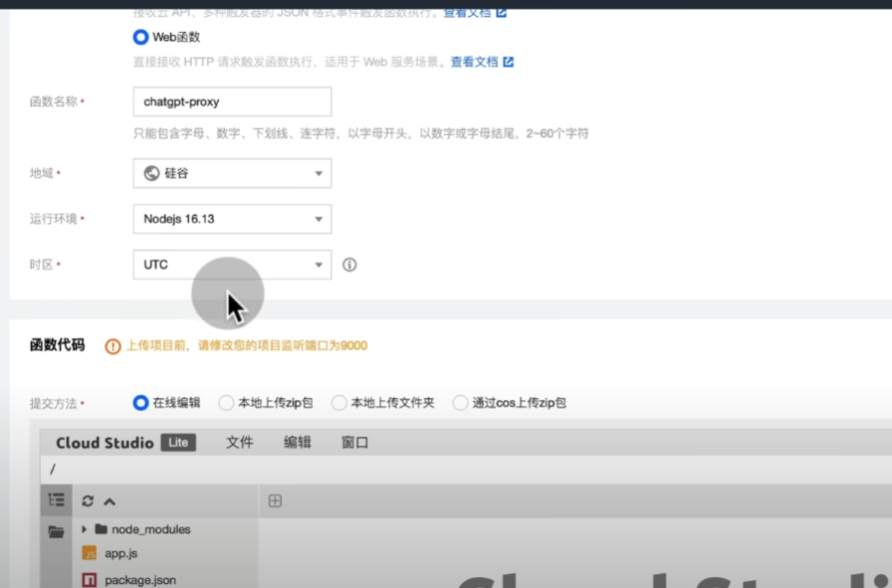Open the 编辑 menu in Cloud Studio
Screen dimensions: 892x588
pos(297,443)
